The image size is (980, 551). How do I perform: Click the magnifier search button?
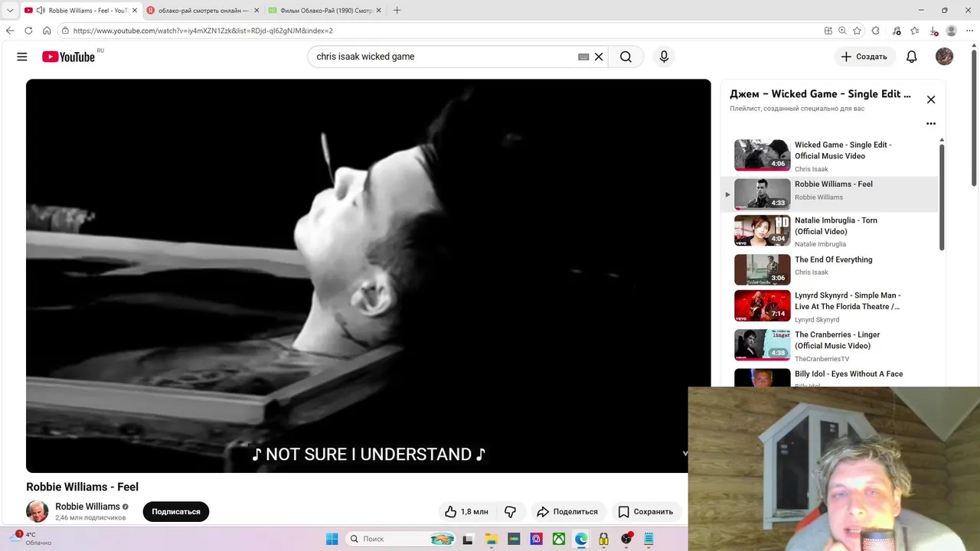[x=626, y=57]
